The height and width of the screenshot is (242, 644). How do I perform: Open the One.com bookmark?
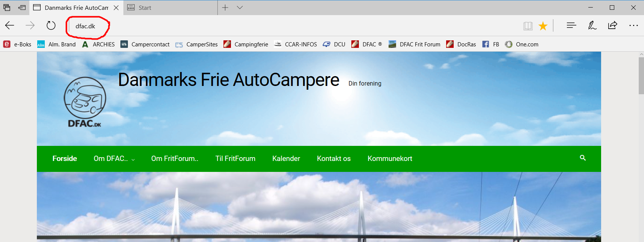pyautogui.click(x=522, y=44)
